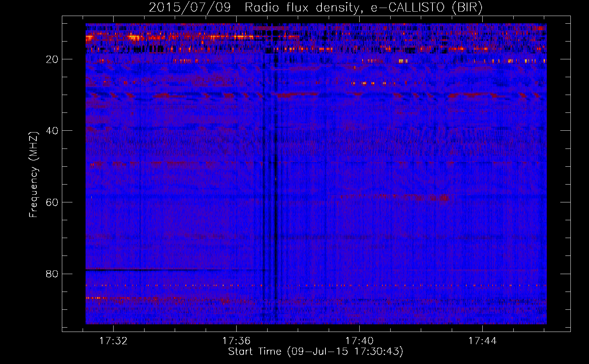Click the dark vertical dropout band after 17:37

pos(276,175)
